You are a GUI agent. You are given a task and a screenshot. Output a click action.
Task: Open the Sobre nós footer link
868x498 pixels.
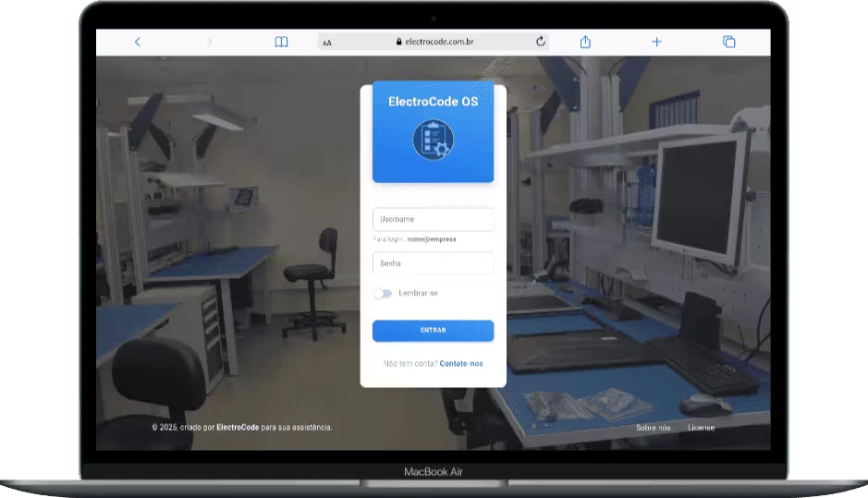654,428
